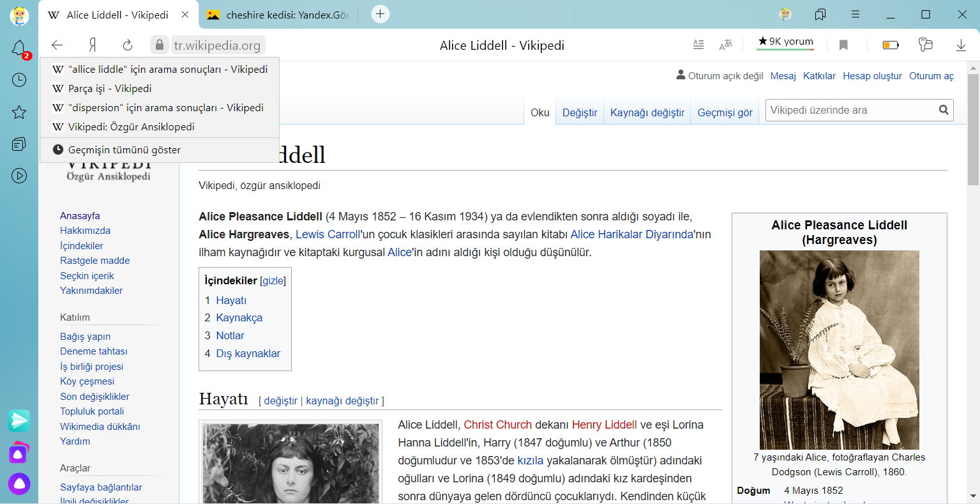Open a new tab

[381, 14]
